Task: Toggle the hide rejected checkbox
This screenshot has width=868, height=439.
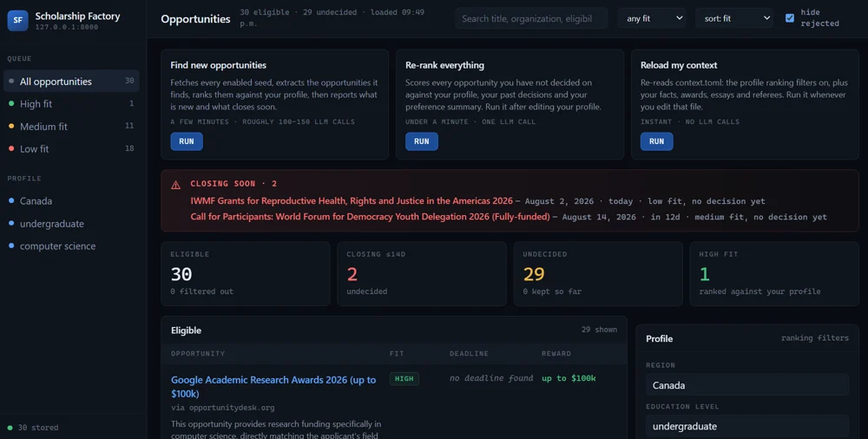Action: pos(789,18)
